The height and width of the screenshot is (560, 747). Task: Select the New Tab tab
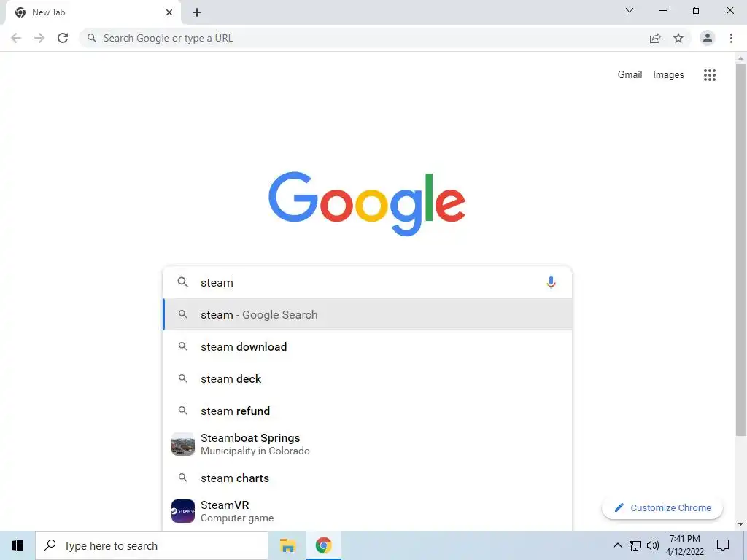(93, 12)
